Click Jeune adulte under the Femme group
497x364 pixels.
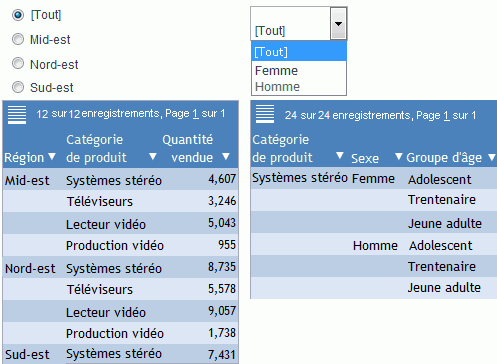pyautogui.click(x=445, y=223)
